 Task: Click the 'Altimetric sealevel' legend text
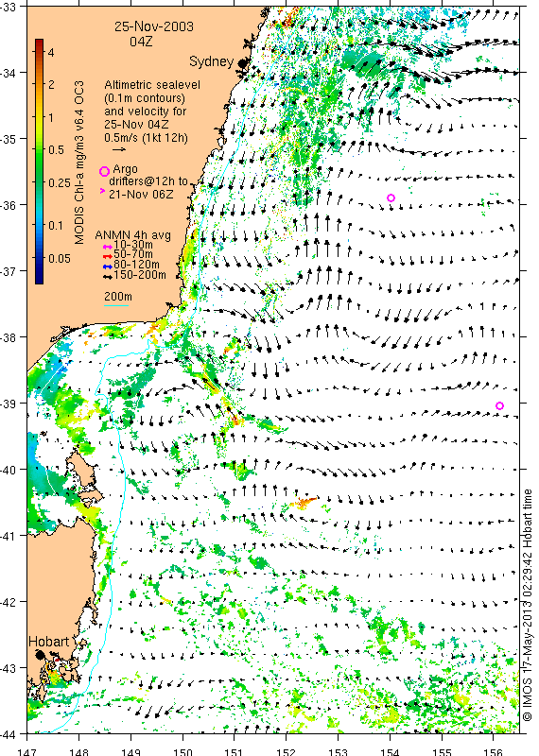152,85
